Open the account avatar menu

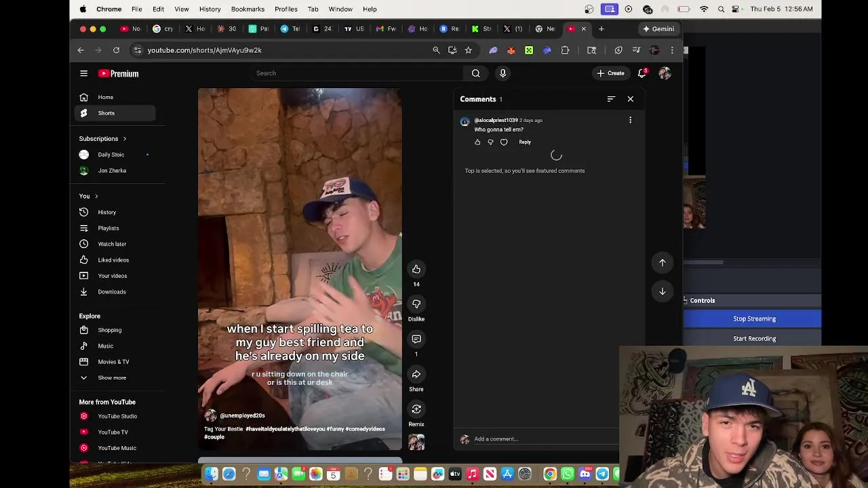tap(665, 73)
